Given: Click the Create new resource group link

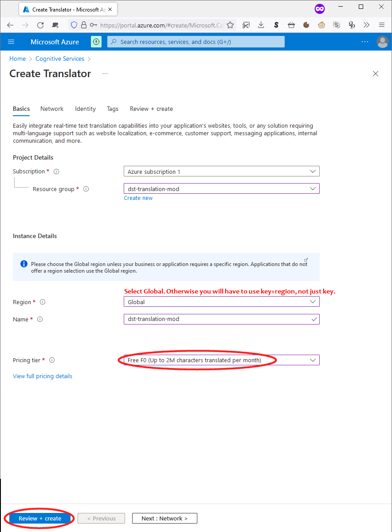Looking at the screenshot, I should [x=138, y=198].
